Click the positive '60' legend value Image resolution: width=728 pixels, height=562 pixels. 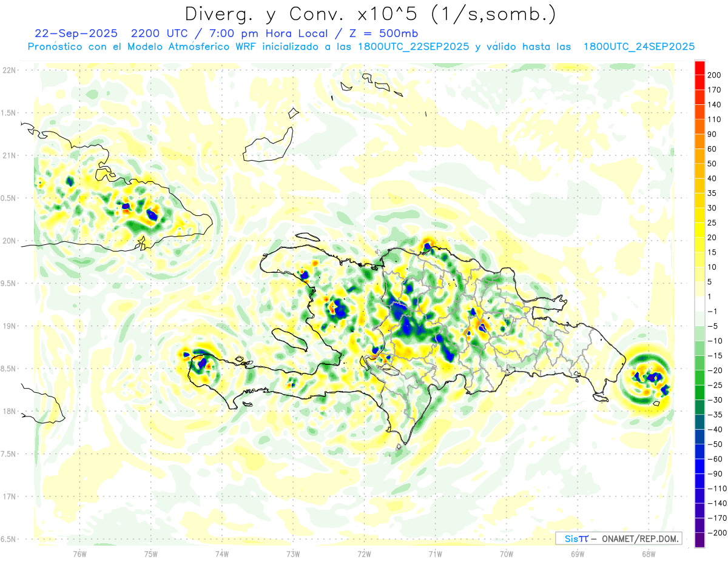(712, 149)
